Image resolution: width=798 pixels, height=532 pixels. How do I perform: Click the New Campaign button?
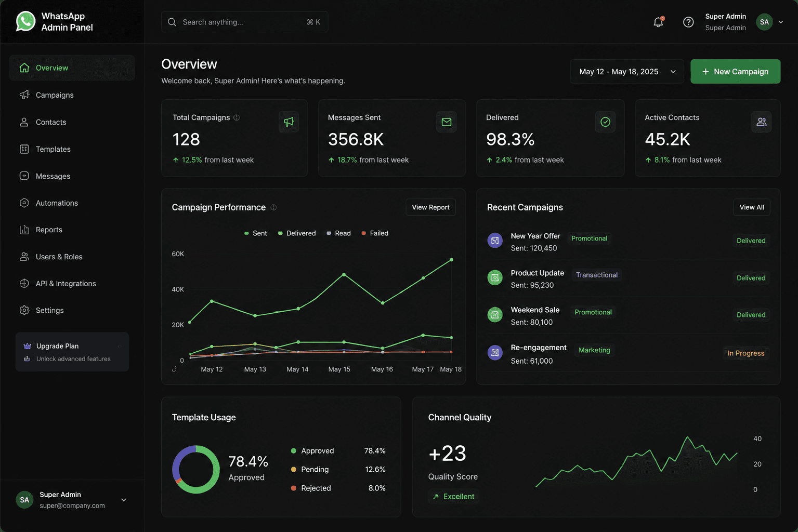tap(735, 72)
